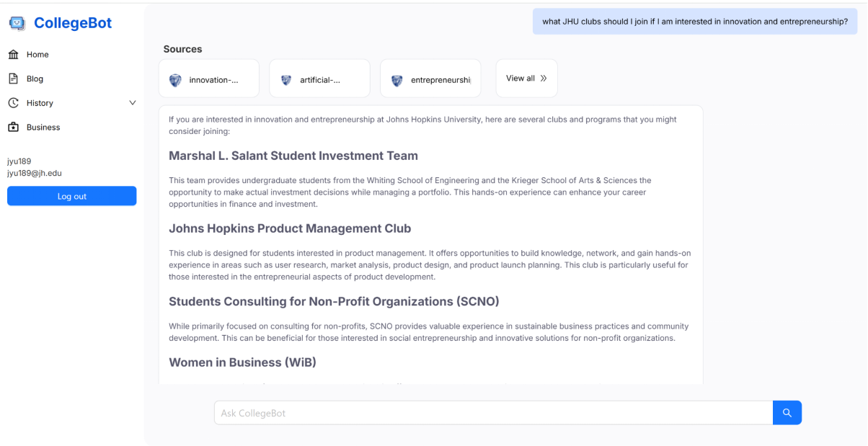Click the blue search magnifier button
The height and width of the screenshot is (446, 868).
point(787,413)
